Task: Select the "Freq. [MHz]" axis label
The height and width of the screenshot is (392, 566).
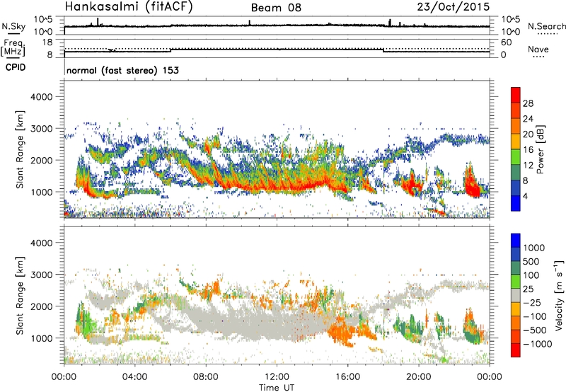Action: coord(13,48)
